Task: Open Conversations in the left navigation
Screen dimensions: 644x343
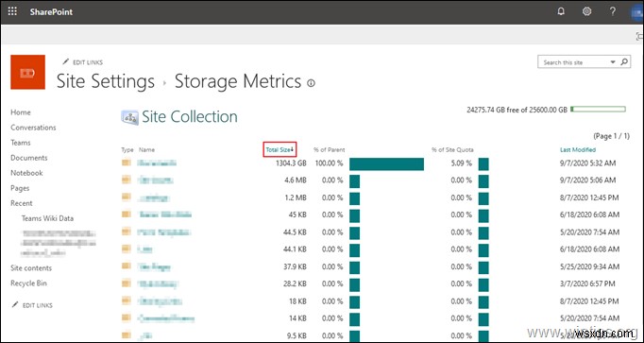Action: coord(33,128)
